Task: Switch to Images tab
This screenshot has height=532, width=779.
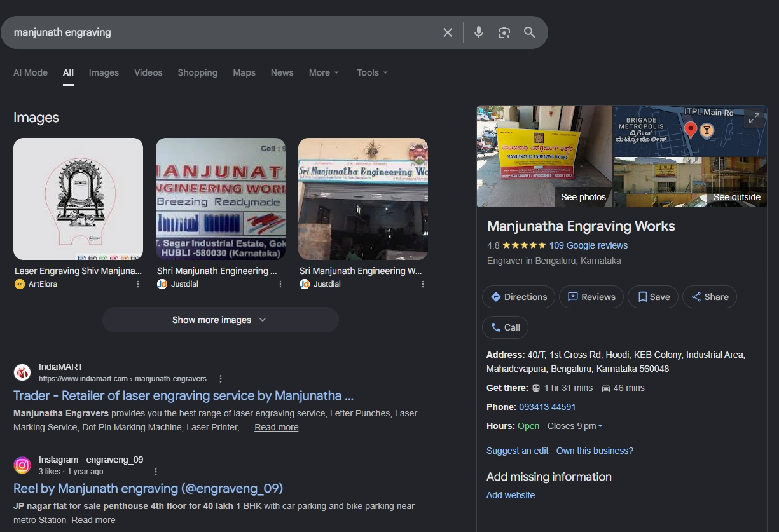Action: [104, 72]
